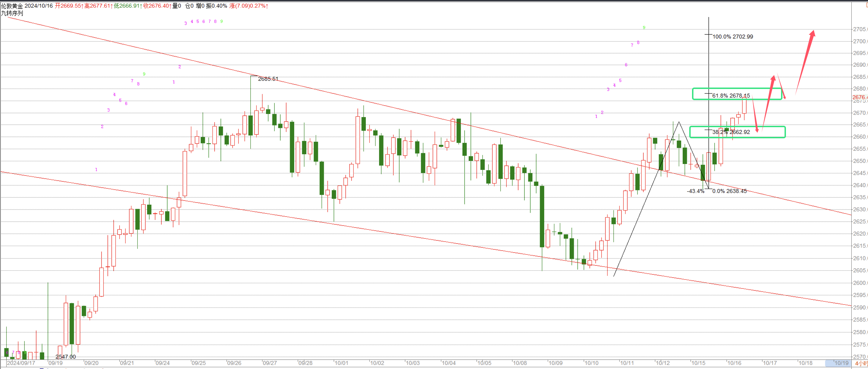Click the 10/17 date on time axis
Viewport: 868px width, 369px height.
[770, 363]
